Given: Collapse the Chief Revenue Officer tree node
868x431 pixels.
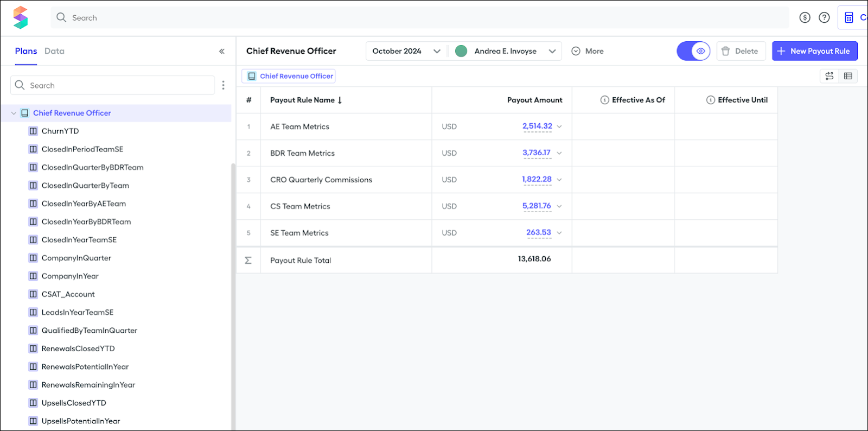Looking at the screenshot, I should coord(14,113).
